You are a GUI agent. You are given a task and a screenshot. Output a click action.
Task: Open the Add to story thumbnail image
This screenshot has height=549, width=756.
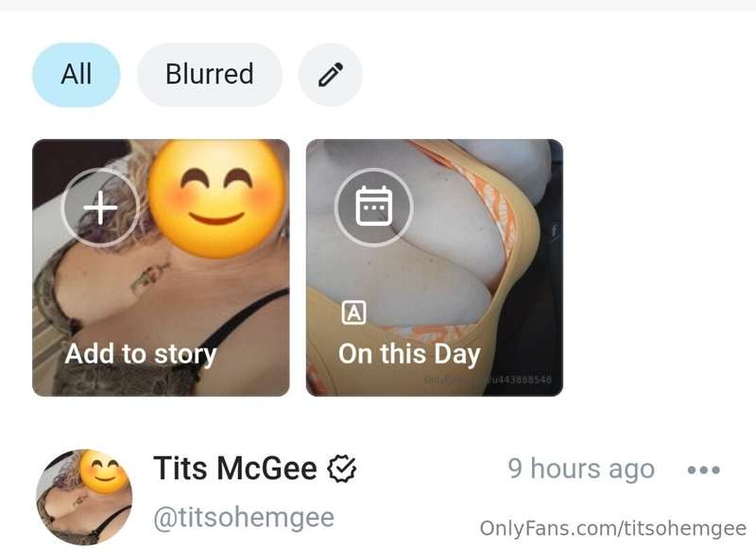pos(161,268)
